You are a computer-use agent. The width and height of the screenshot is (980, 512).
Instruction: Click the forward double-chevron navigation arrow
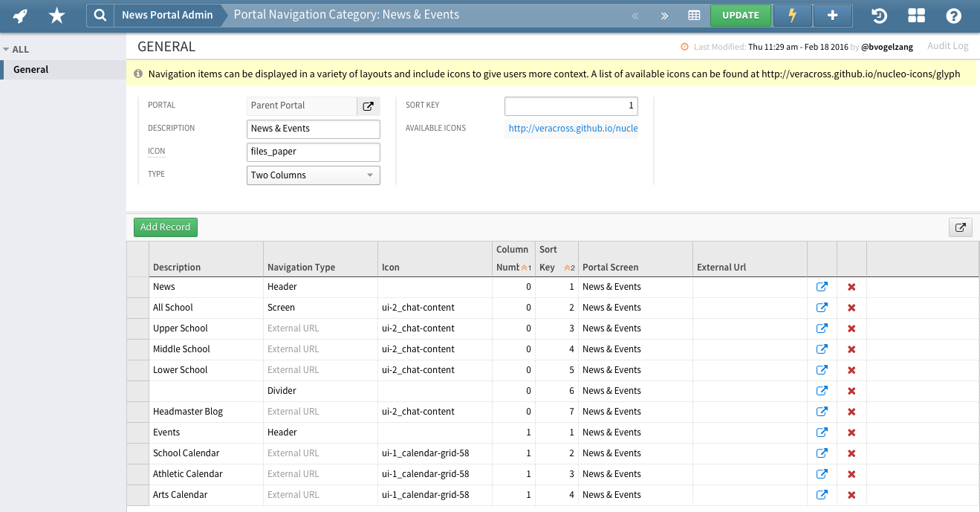[663, 15]
